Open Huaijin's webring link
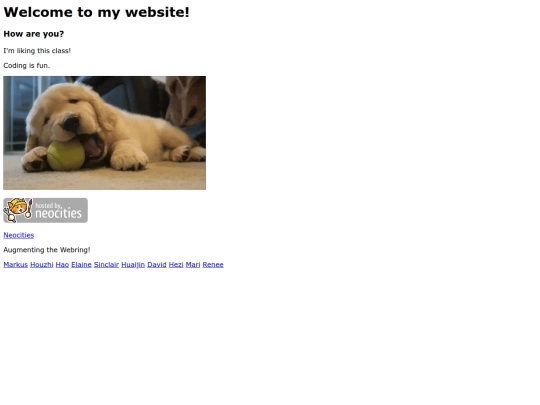Viewport: 540px width, 405px height. point(133,264)
